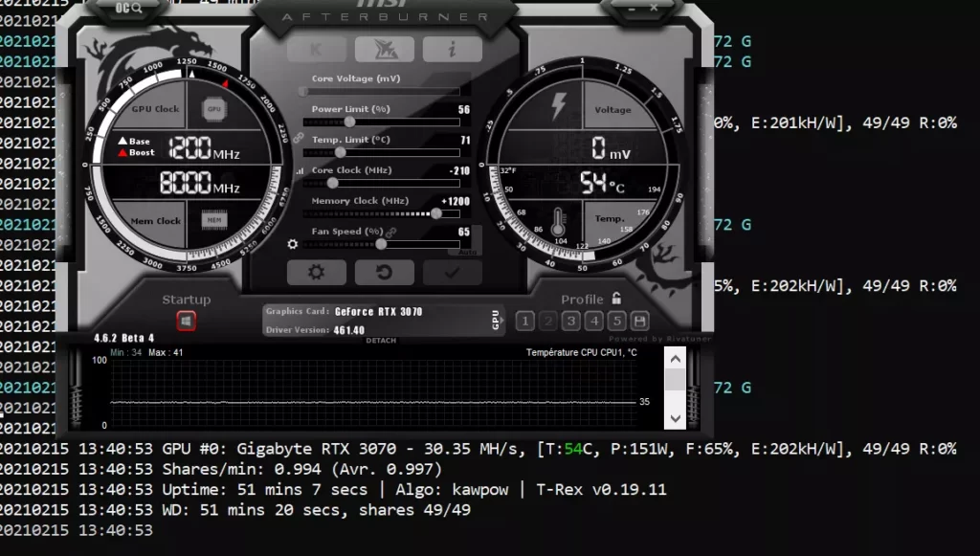Load profile slot 1
Viewport: 980px width, 556px height.
point(525,322)
